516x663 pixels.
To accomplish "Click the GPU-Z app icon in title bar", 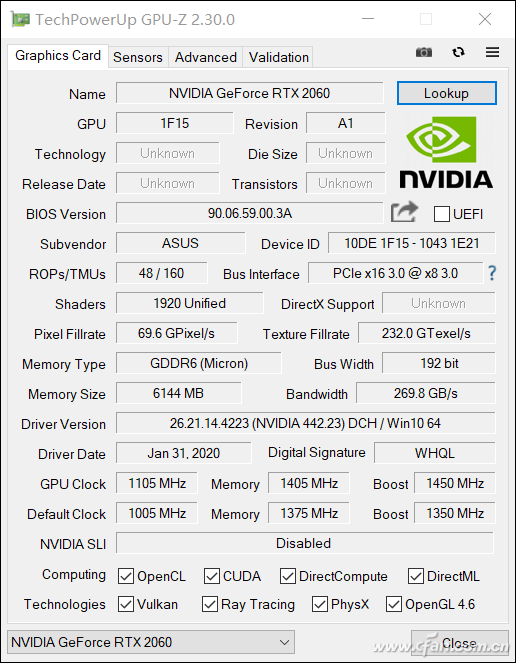I will [x=20, y=19].
